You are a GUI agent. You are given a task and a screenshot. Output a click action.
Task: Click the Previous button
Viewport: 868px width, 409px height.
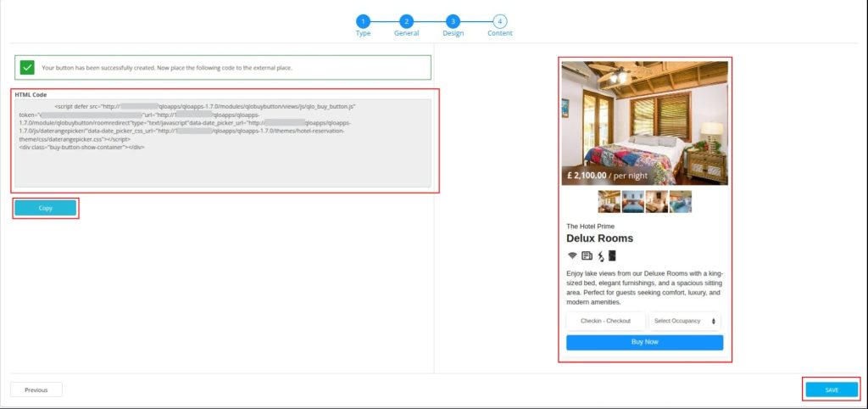point(36,389)
